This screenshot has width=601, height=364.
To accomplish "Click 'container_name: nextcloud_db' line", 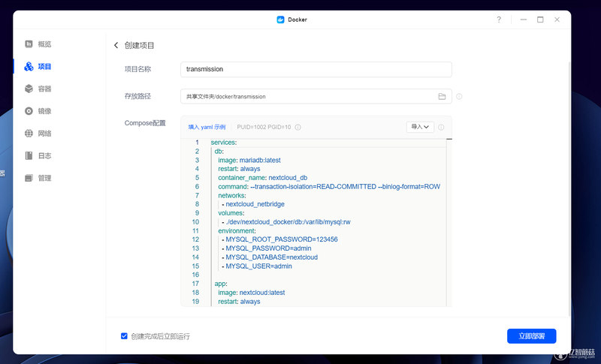I will pos(262,178).
